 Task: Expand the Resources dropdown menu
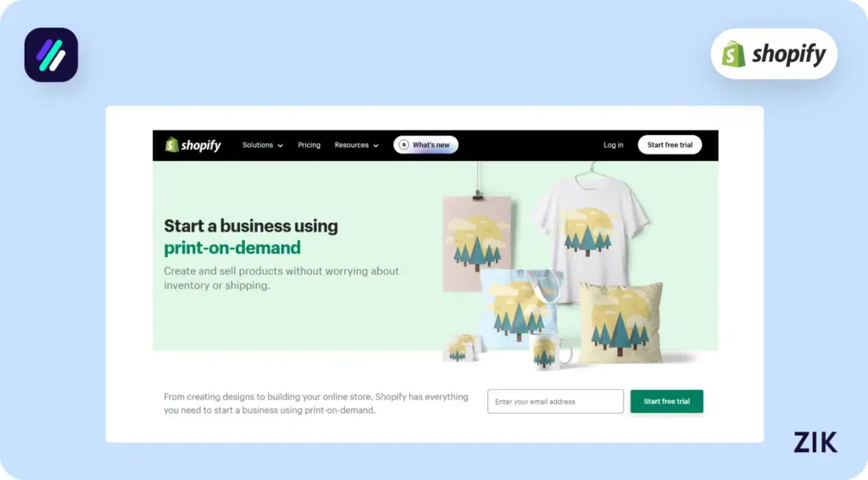(357, 145)
